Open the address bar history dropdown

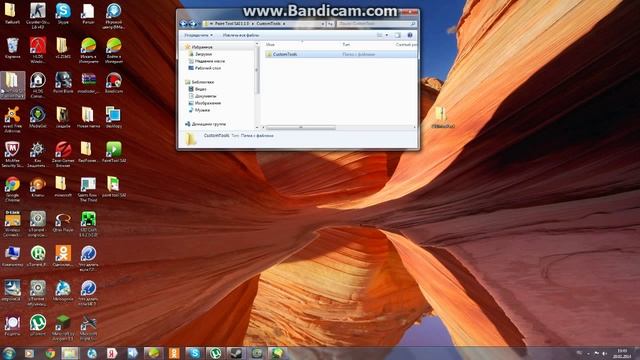[x=322, y=24]
